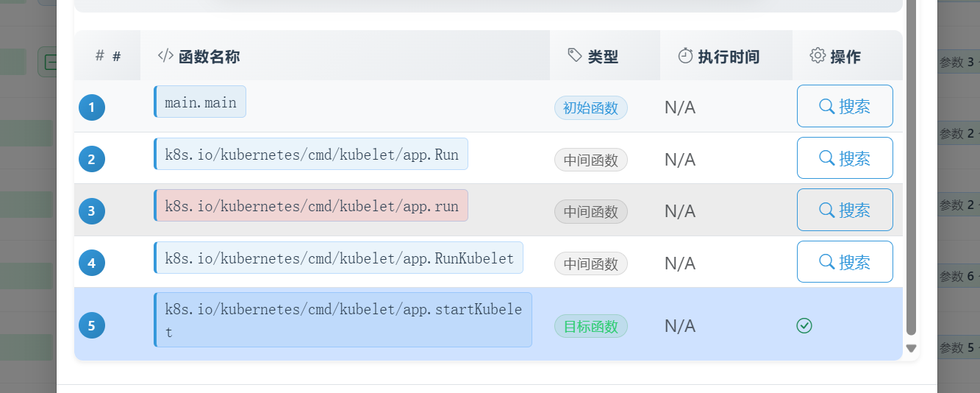Select the blue number 3 circle badge
This screenshot has width=980, height=393.
(x=92, y=211)
